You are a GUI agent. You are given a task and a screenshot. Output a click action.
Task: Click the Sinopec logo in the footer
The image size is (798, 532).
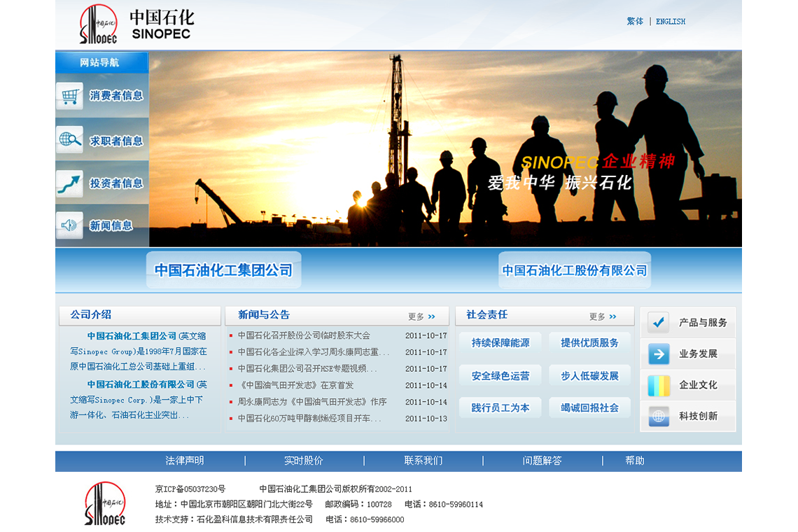tap(105, 503)
